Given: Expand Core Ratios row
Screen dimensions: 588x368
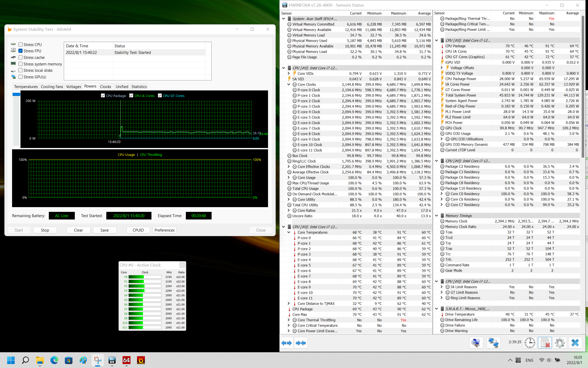Looking at the screenshot, I should (289, 211).
